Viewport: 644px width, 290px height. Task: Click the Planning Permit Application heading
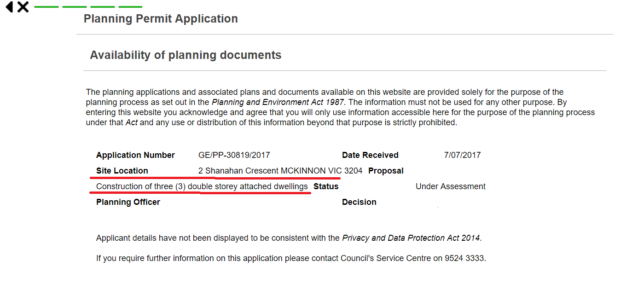tap(161, 19)
